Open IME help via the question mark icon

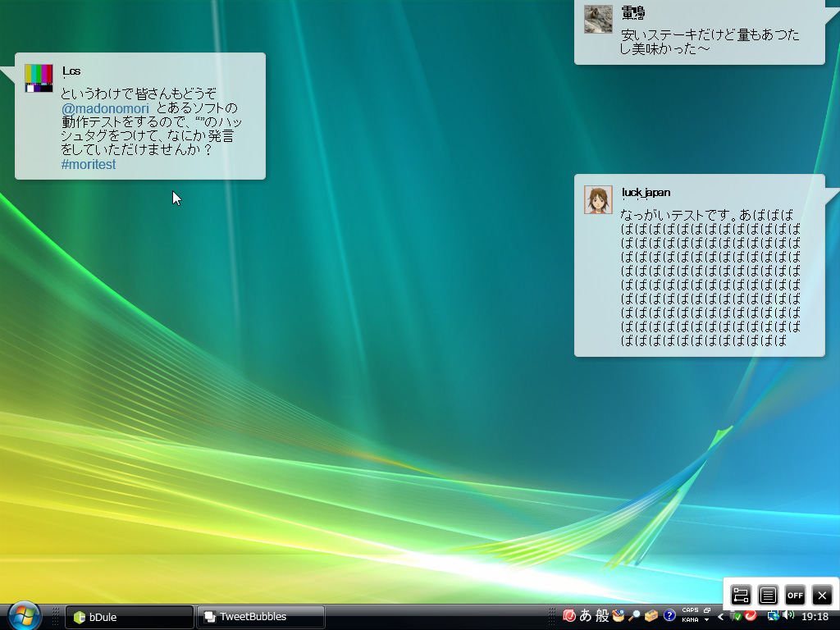pos(669,616)
